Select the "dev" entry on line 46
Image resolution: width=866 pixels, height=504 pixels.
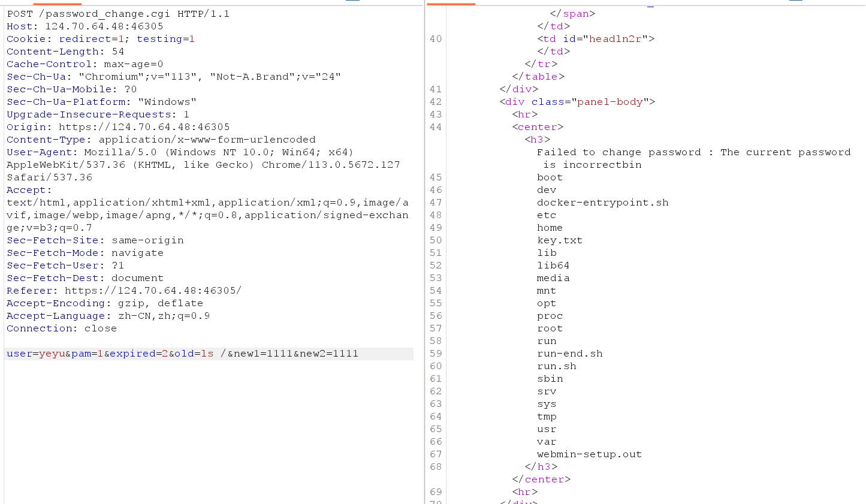pyautogui.click(x=547, y=190)
